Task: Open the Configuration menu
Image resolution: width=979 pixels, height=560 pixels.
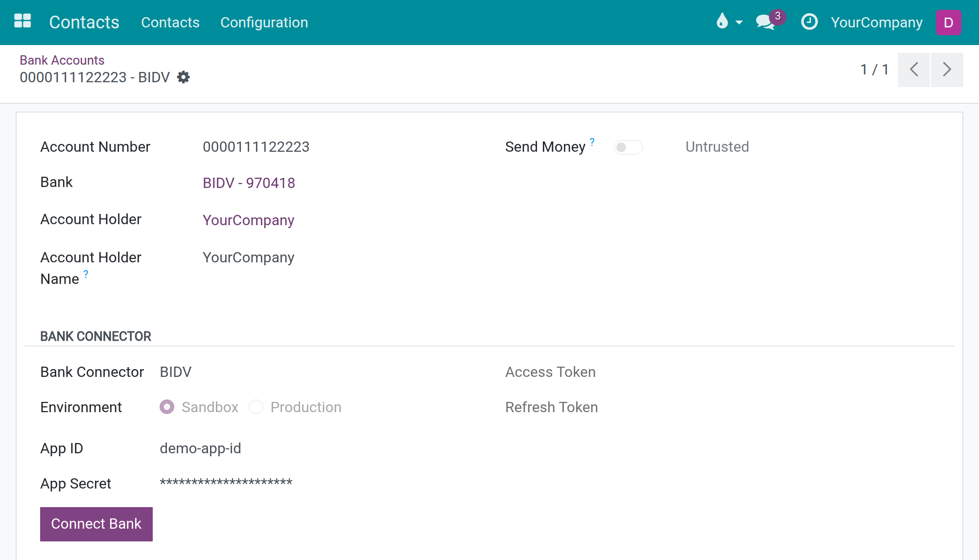Action: (264, 23)
